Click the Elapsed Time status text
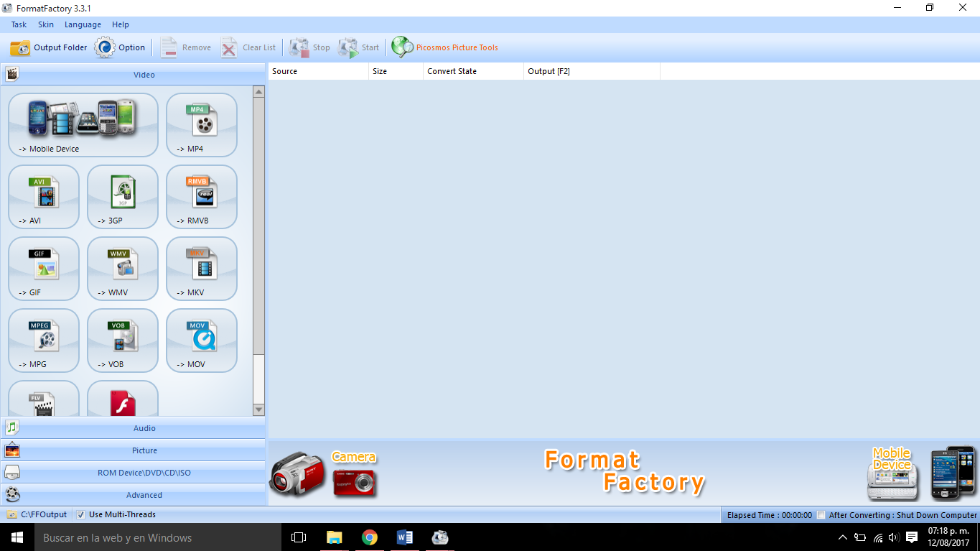The image size is (980, 551). click(x=769, y=515)
